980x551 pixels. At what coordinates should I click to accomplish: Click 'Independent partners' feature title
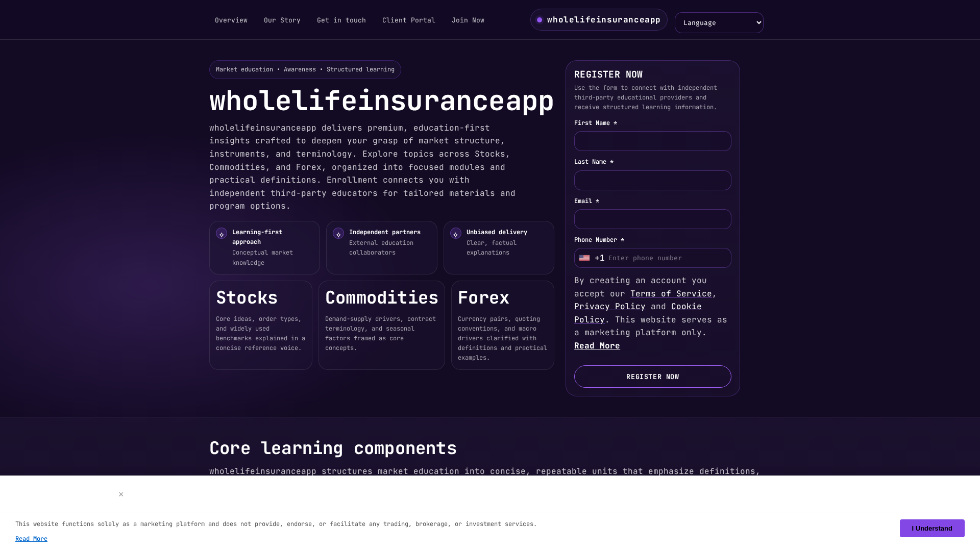click(x=384, y=233)
